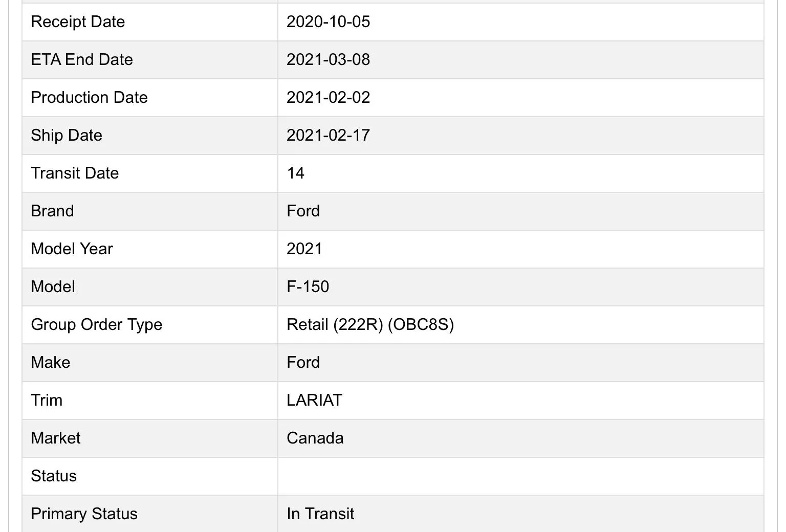The height and width of the screenshot is (532, 786).
Task: Select the Model Year value 2021
Action: [304, 249]
